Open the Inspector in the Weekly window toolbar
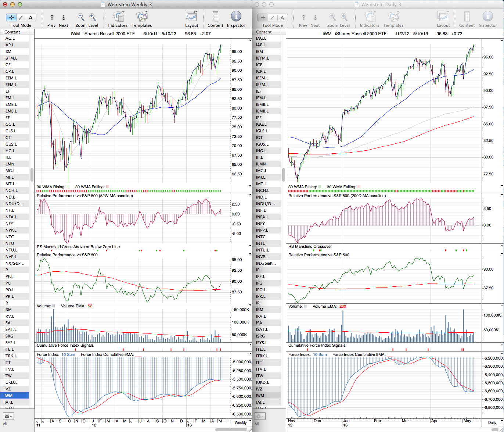Screen dimensions: 504x432 (236, 17)
